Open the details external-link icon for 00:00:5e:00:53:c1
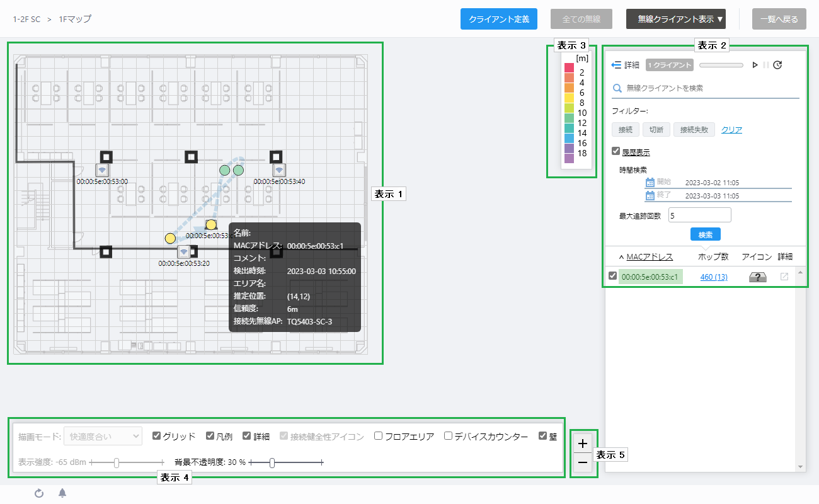Image resolution: width=819 pixels, height=504 pixels. coord(784,277)
